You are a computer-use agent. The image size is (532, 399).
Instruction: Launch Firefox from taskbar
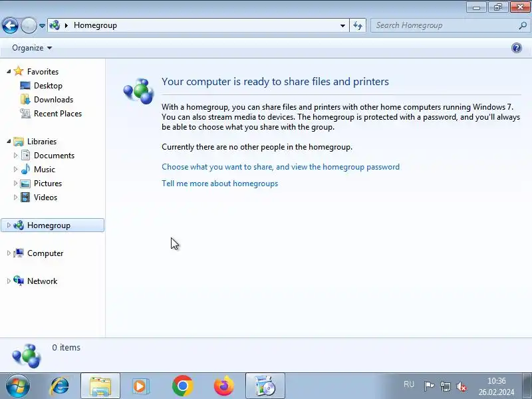(224, 386)
